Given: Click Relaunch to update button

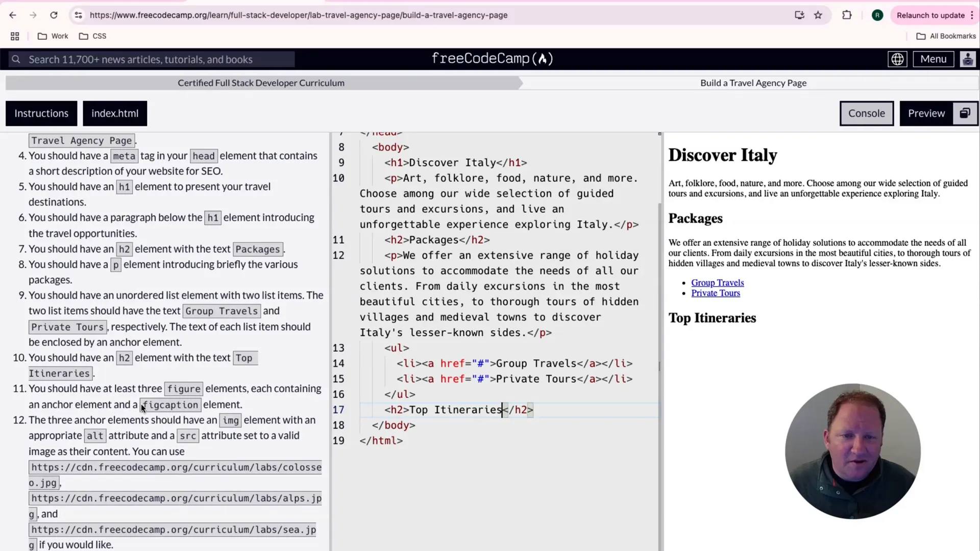Looking at the screenshot, I should pyautogui.click(x=930, y=15).
